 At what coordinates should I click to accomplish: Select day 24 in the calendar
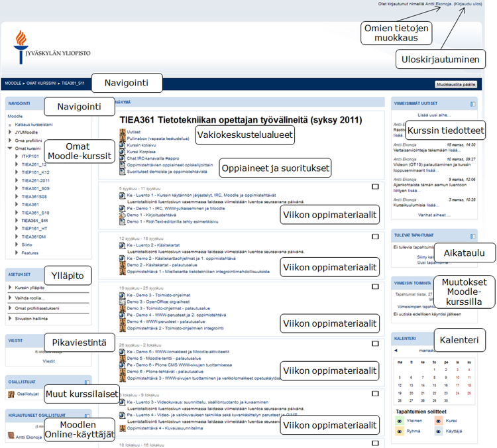457,394
